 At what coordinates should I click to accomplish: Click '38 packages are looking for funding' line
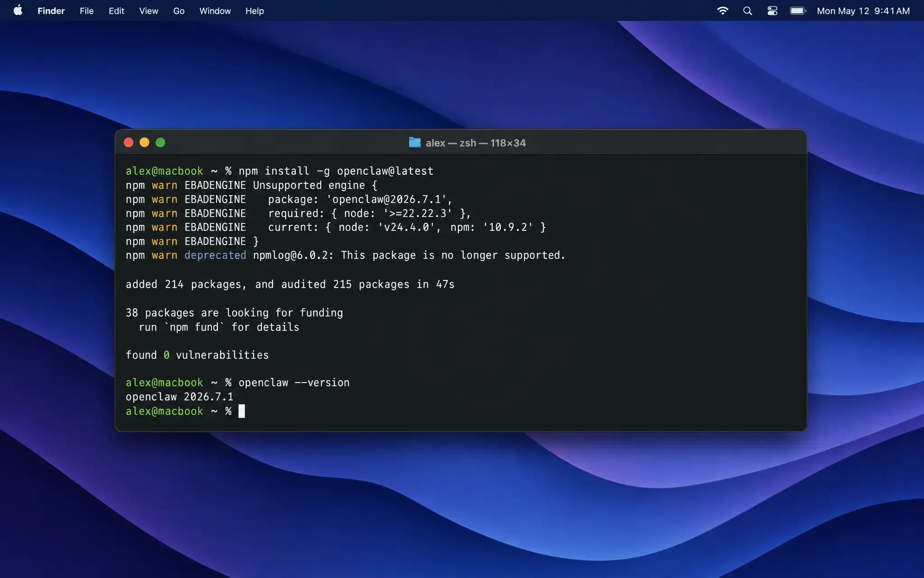click(234, 313)
